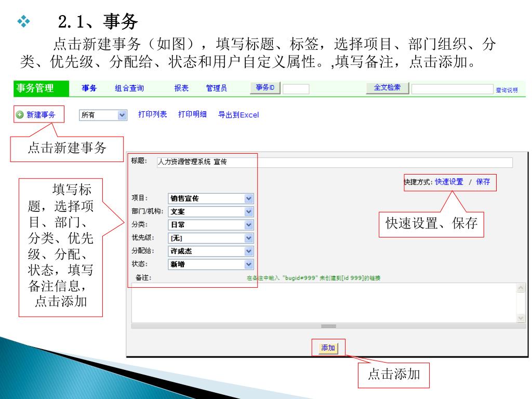Open the 组合查询 menu item

pyautogui.click(x=129, y=88)
